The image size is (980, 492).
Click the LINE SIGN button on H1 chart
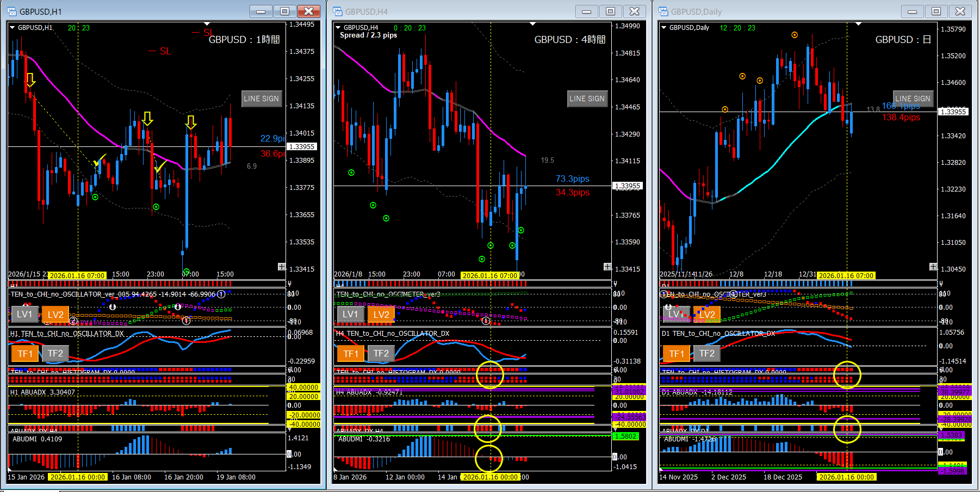262,99
